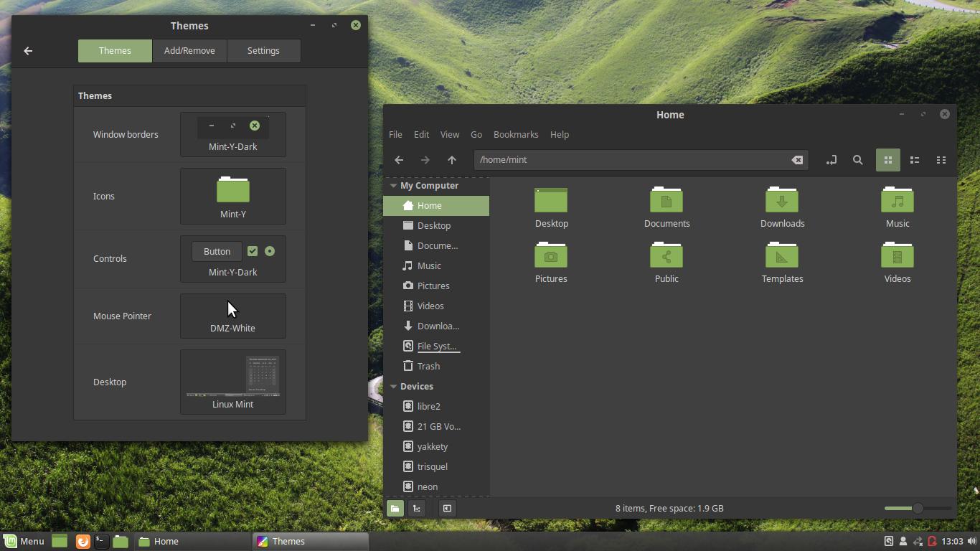Image resolution: width=980 pixels, height=551 pixels.
Task: Open the View menu
Action: pyautogui.click(x=450, y=135)
